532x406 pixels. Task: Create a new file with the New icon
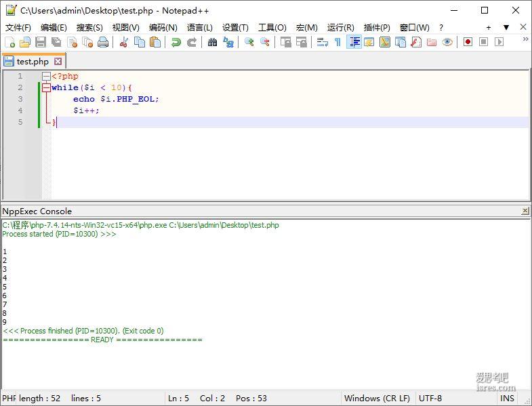click(9, 42)
